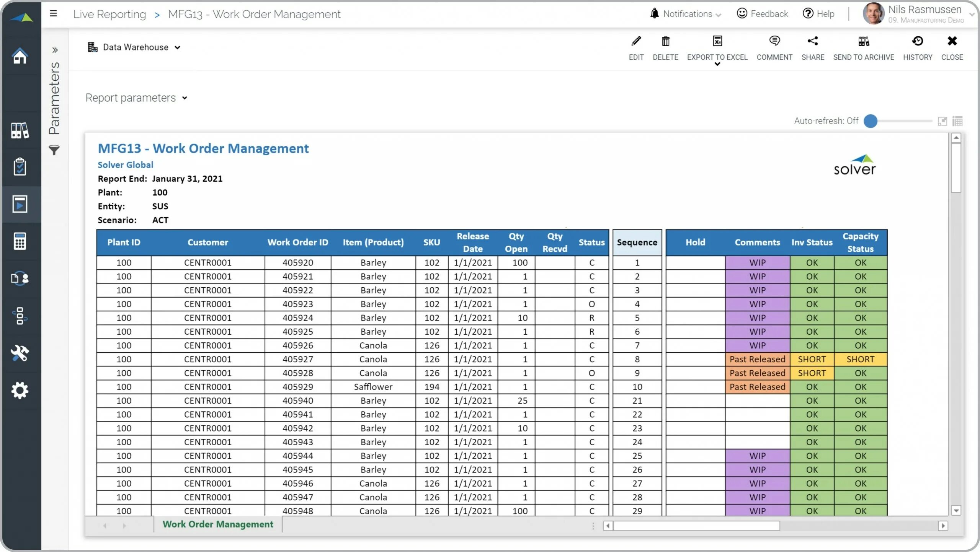Open Live Reporting menu item
Image resolution: width=980 pixels, height=552 pixels.
pyautogui.click(x=109, y=14)
